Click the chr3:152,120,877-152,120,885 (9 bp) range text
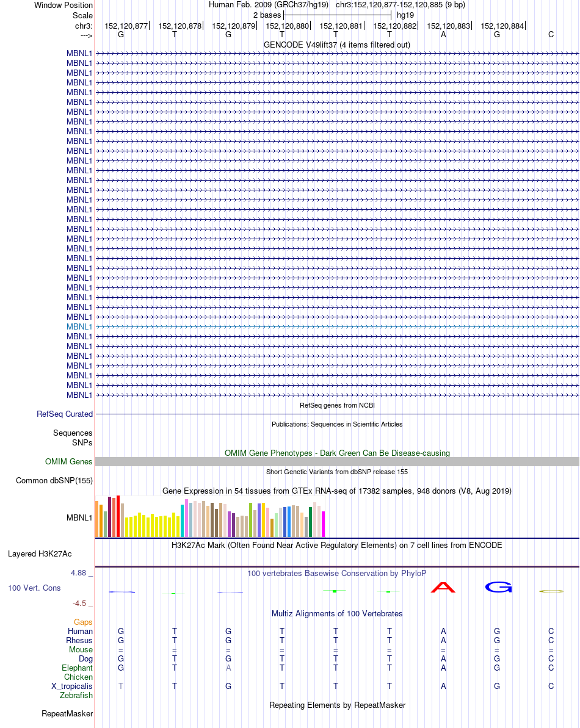Screen dimensions: 580x728 [401, 5]
